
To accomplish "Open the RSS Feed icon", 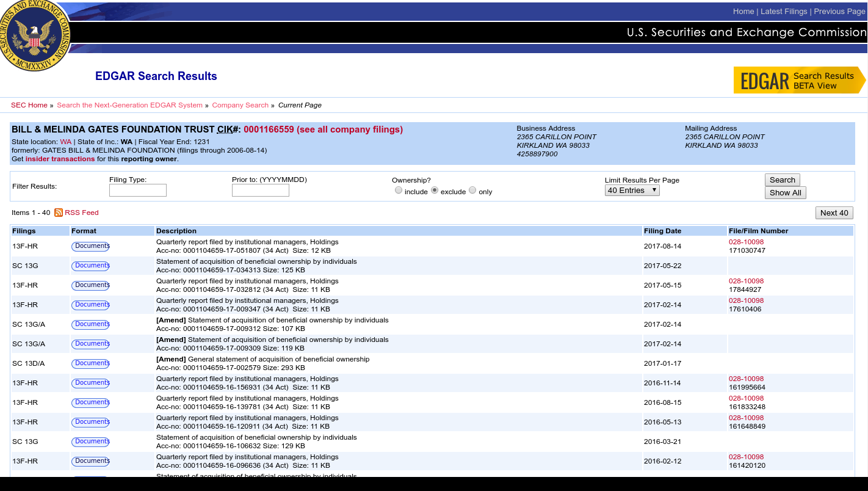I will click(x=59, y=213).
